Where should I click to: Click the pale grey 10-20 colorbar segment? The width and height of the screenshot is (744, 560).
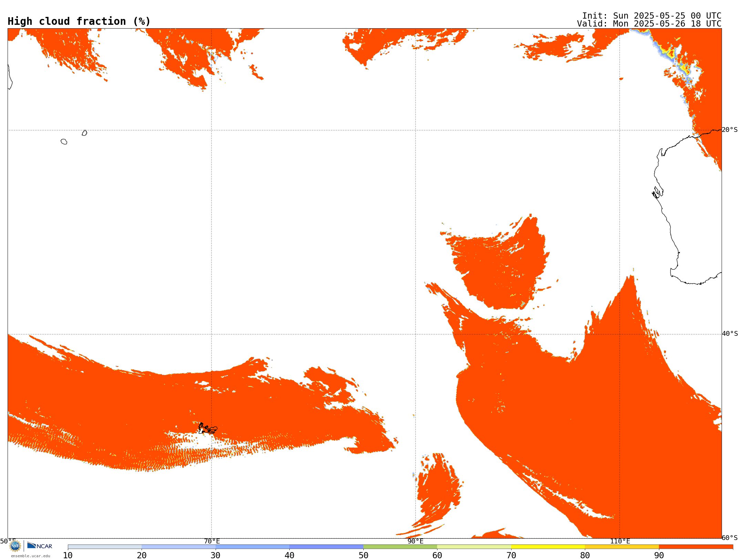click(x=105, y=547)
